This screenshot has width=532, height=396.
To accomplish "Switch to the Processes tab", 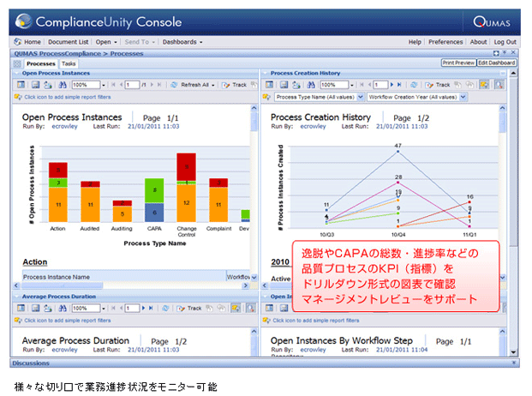I will pos(41,63).
